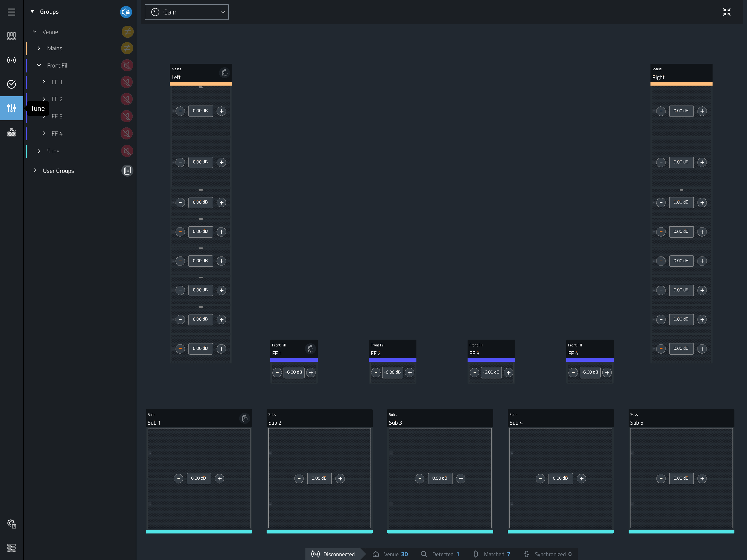Increase gain on Sub 5
The height and width of the screenshot is (560, 747).
coord(702,479)
